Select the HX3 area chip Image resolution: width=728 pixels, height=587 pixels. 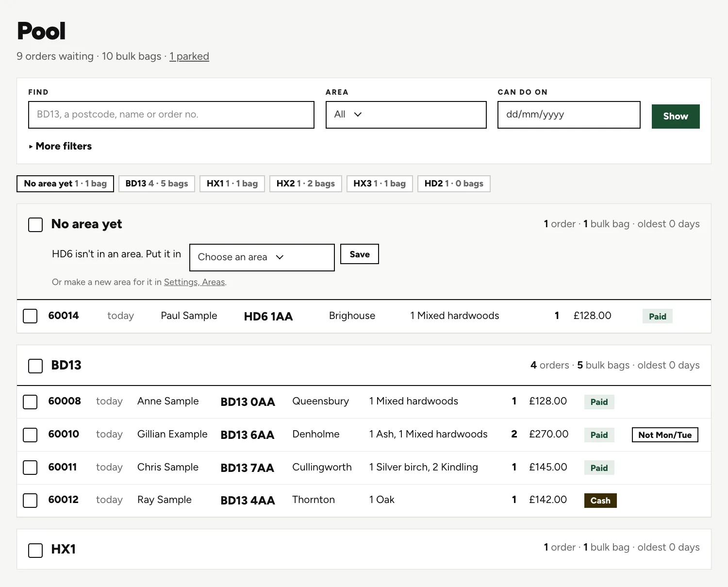point(380,184)
